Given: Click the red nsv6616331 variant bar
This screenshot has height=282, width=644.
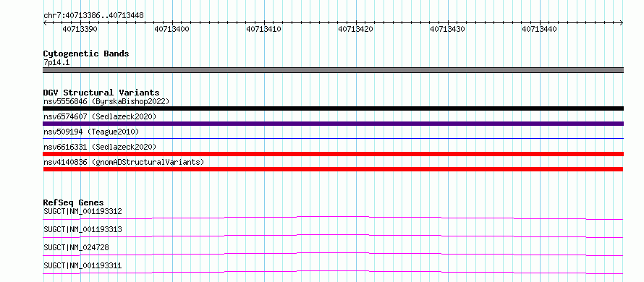Looking at the screenshot, I should pyautogui.click(x=333, y=154).
